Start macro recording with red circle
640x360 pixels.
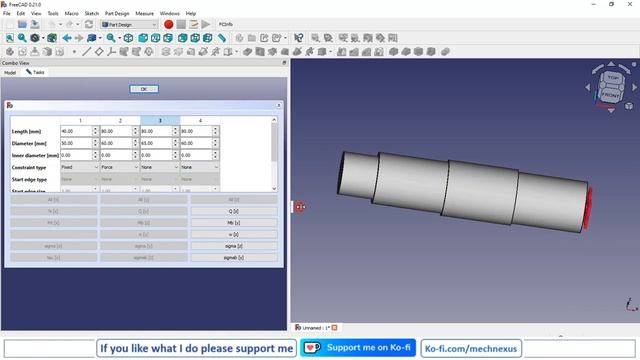[168, 24]
